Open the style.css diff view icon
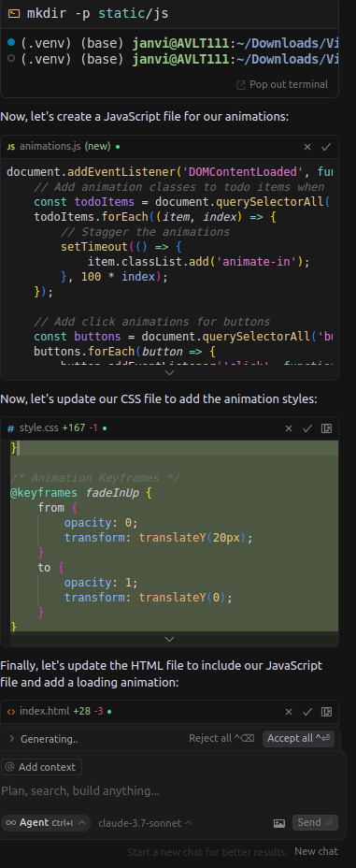This screenshot has height=868, width=356. (326, 428)
